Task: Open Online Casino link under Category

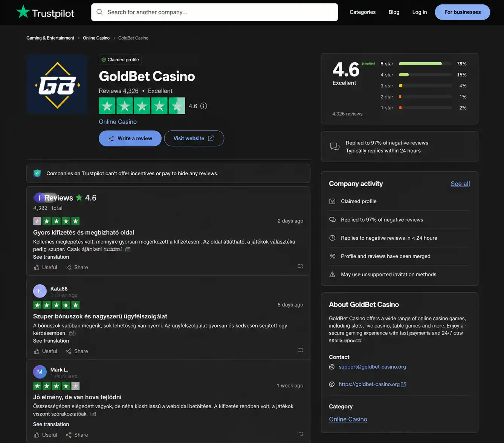Action: pos(348,419)
